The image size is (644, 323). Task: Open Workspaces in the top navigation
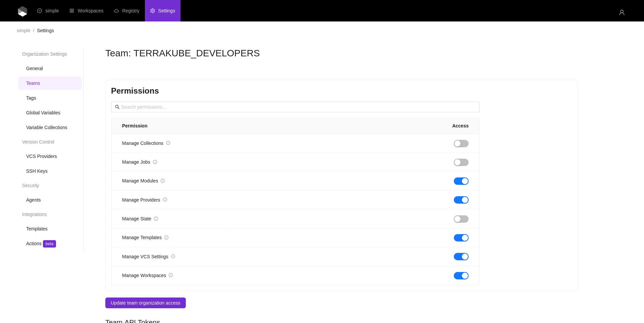[x=87, y=11]
